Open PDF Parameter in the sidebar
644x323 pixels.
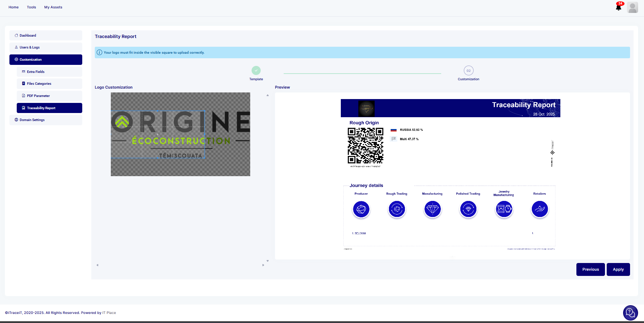38,96
